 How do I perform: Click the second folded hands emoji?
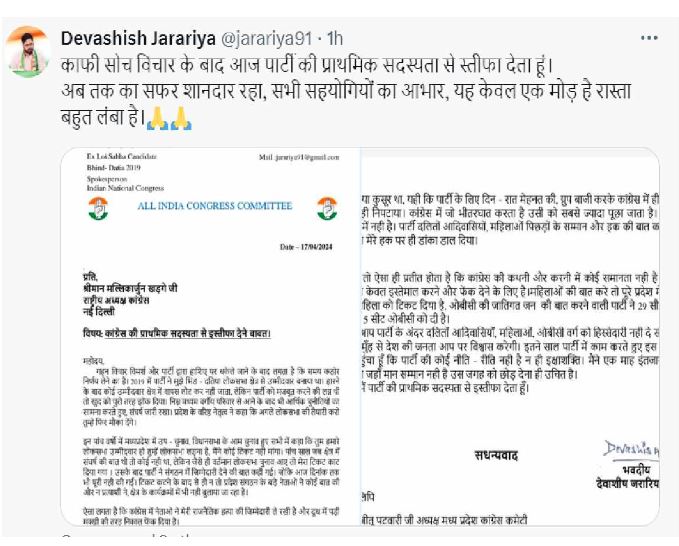click(x=181, y=118)
